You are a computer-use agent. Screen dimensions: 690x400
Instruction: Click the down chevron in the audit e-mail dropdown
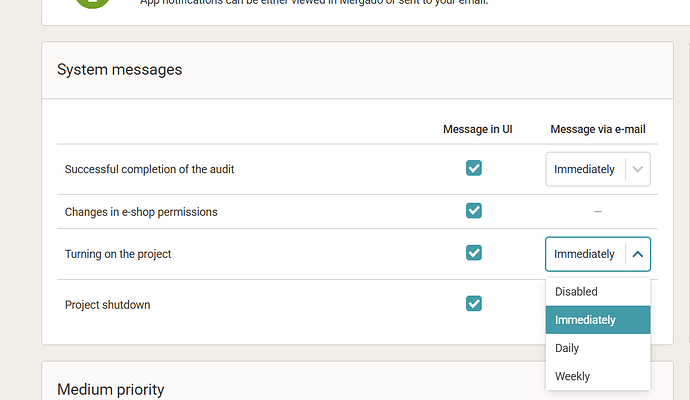point(638,169)
